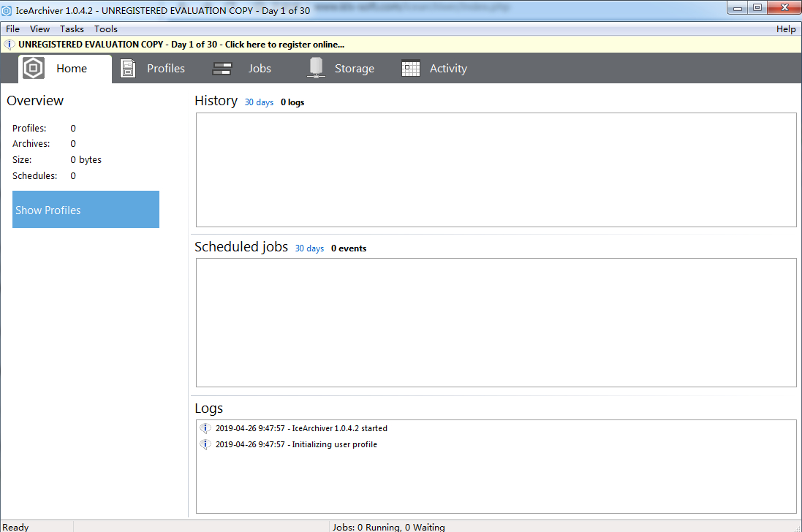The width and height of the screenshot is (802, 532).
Task: Click the Schedules count in Overview
Action: click(73, 176)
